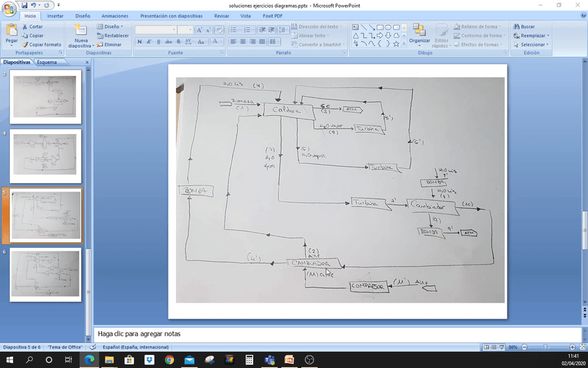
Task: Click the zoom slider handle
Action: click(545, 347)
